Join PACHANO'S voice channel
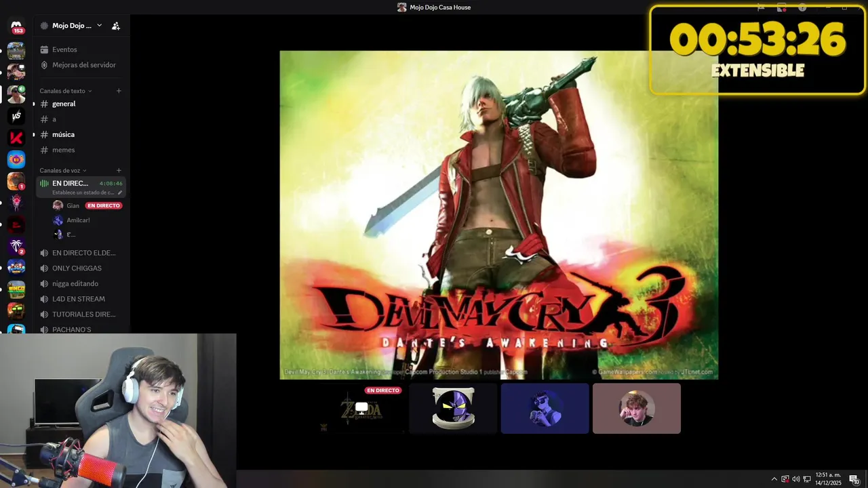This screenshot has height=488, width=868. tap(71, 329)
